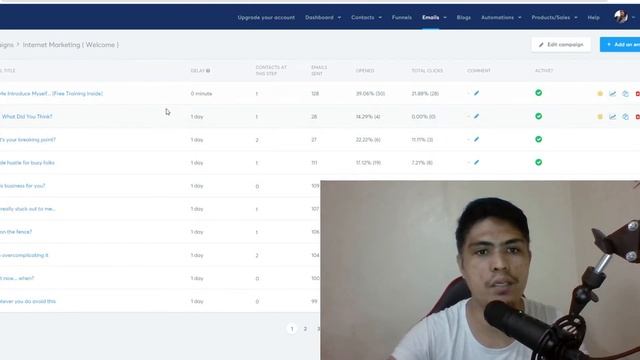
Task: Click the info icon next to Delay header
Action: click(208, 71)
